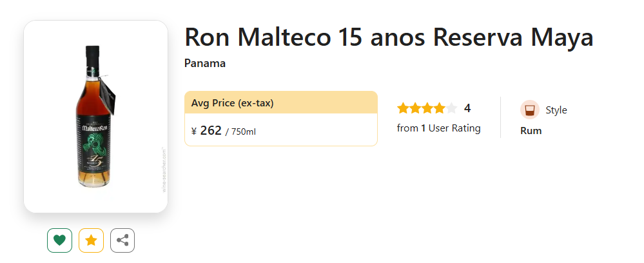This screenshot has width=644, height=263.
Task: Click the 750ml bottle size text
Action: coord(243,131)
